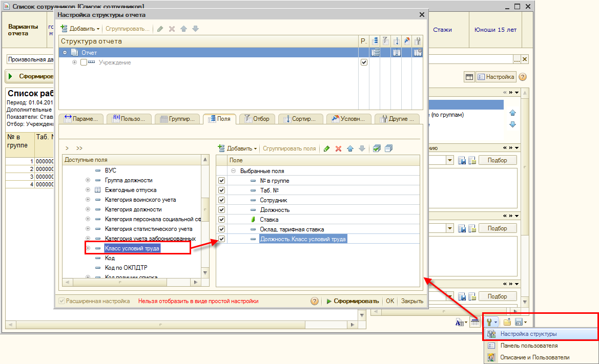Image resolution: width=599 pixels, height=364 pixels.
Task: Open the Добавить dropdown in fields toolbar
Action: click(x=237, y=148)
